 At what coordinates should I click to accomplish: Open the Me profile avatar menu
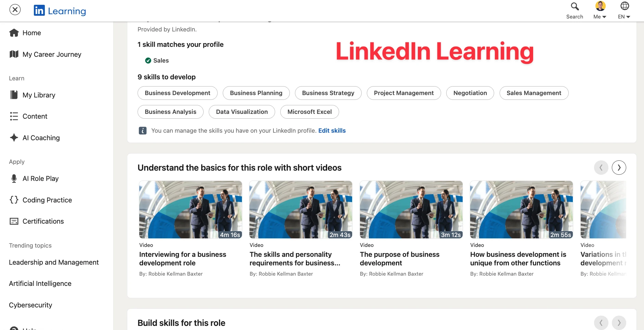pos(600,11)
